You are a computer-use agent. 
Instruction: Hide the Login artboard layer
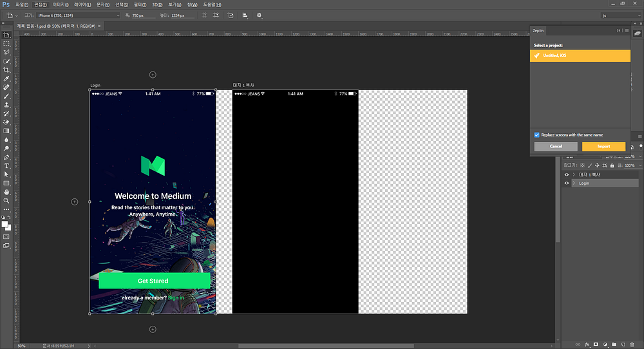567,183
